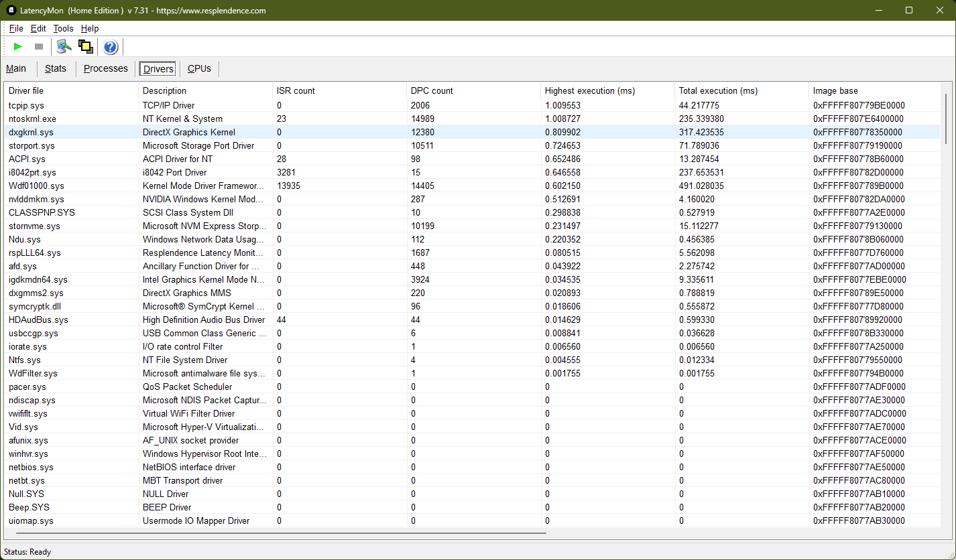Switch to the Processes tab
Image resolution: width=956 pixels, height=560 pixels.
point(105,68)
